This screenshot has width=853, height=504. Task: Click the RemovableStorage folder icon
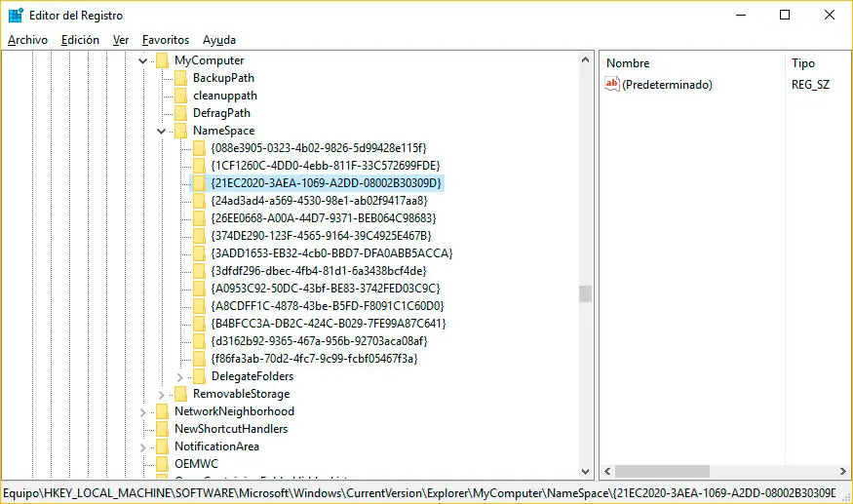coord(180,394)
